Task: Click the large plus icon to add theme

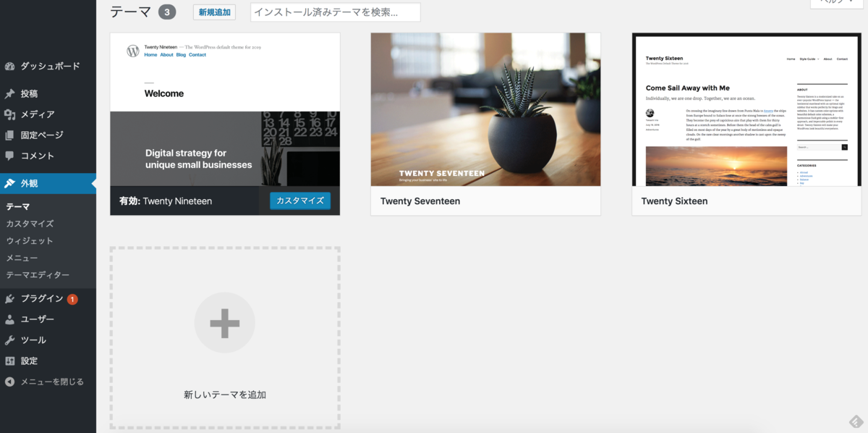Action: pos(225,323)
